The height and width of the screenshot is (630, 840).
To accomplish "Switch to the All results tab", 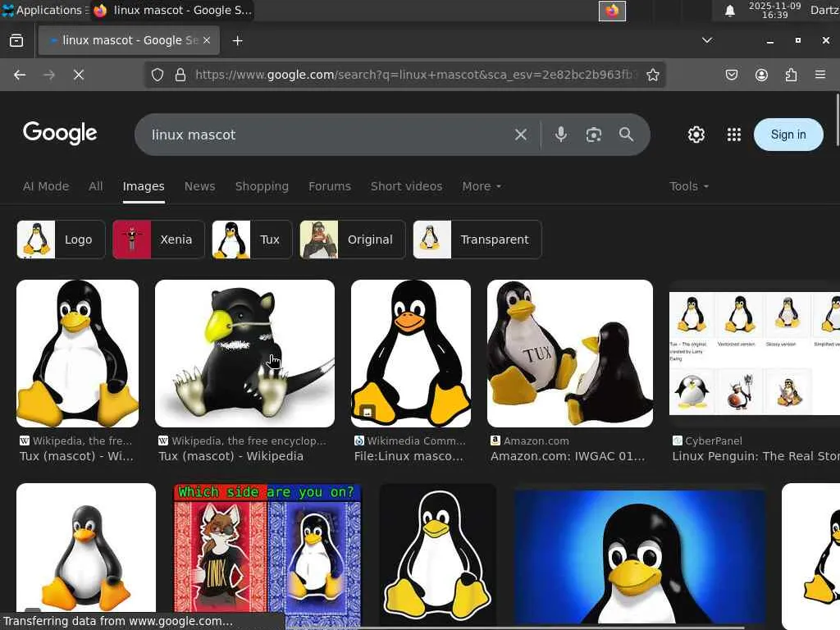I will (96, 186).
